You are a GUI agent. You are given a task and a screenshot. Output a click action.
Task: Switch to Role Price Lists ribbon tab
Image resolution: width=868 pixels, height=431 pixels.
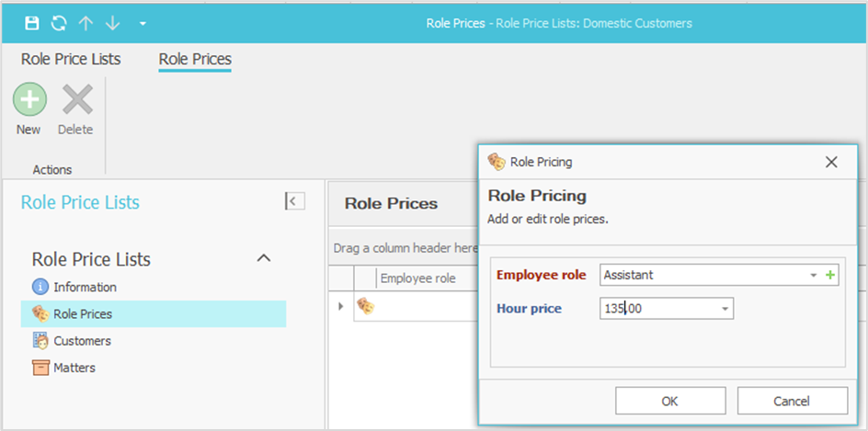71,59
